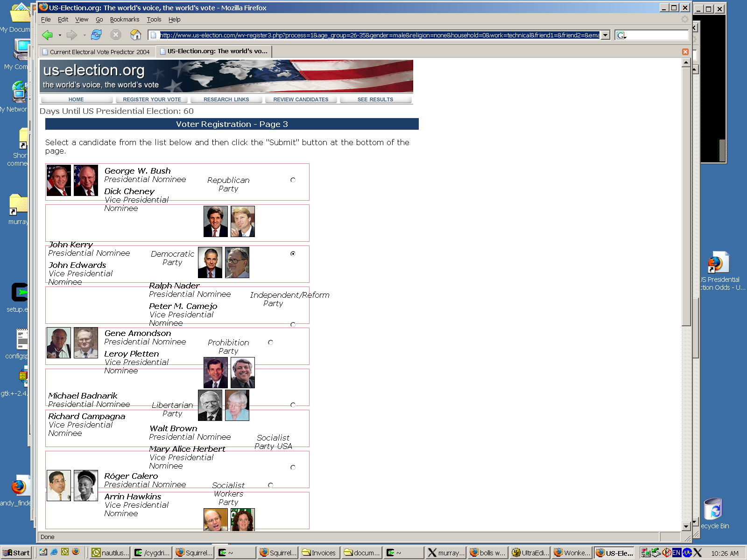
Task: Switch to the Invoices taskbar window
Action: click(319, 553)
